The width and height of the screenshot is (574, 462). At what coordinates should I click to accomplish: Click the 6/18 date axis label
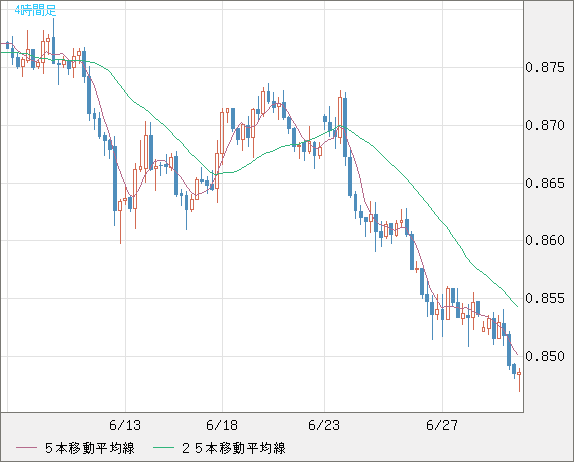tap(222, 425)
